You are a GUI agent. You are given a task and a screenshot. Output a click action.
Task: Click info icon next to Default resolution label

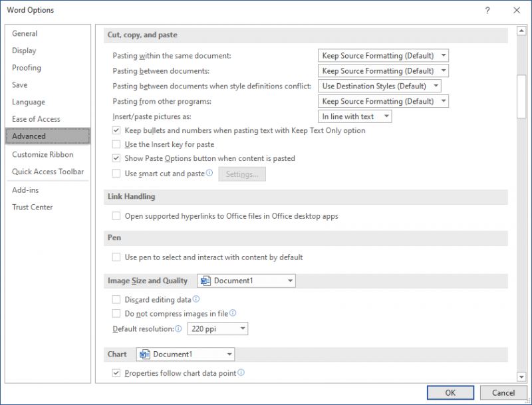click(178, 329)
